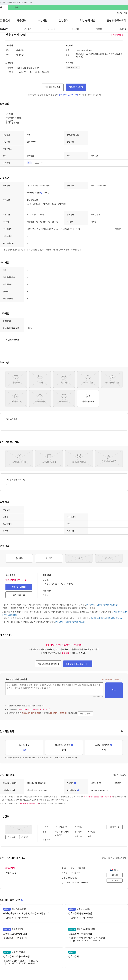Click the info icon beside 취업알선기관 알선
This screenshot has height=980, width=128.
pyautogui.click(x=72, y=745)
